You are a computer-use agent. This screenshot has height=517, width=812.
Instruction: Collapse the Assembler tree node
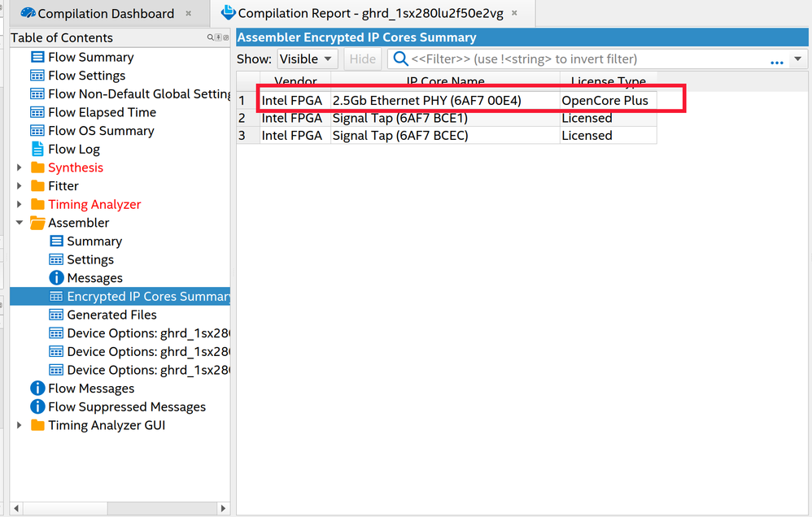[x=20, y=223]
